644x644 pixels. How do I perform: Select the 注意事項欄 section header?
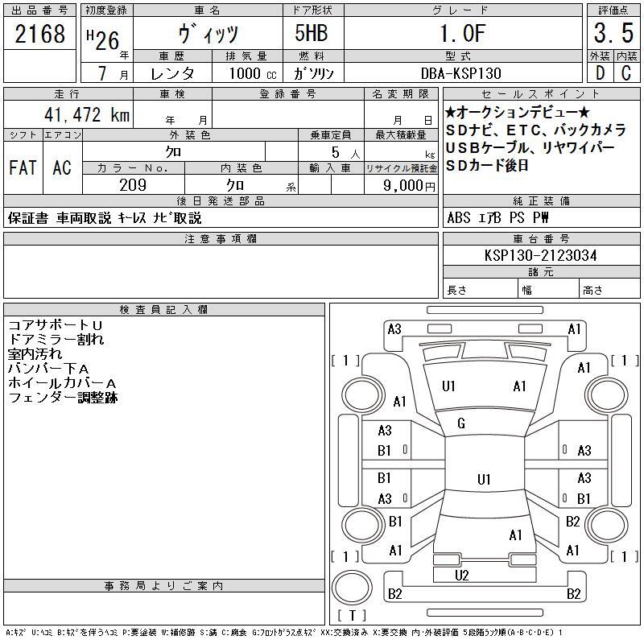(221, 238)
